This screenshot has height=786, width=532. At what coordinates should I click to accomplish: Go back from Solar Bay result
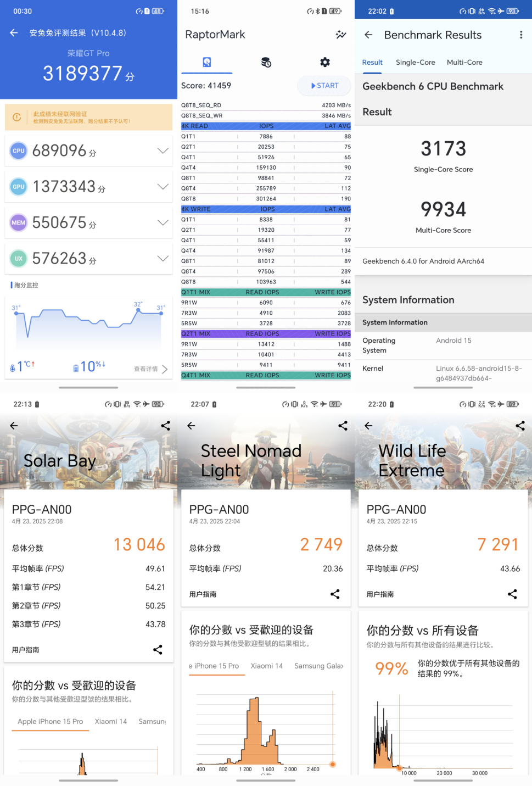tap(14, 426)
